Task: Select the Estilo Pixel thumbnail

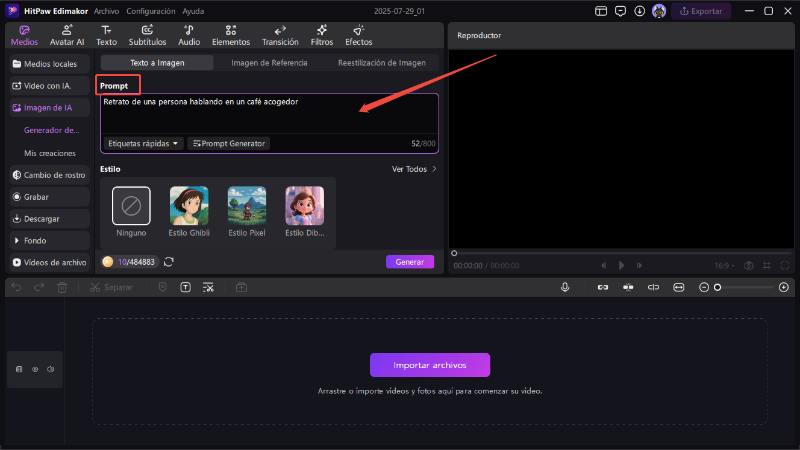Action: pos(246,211)
